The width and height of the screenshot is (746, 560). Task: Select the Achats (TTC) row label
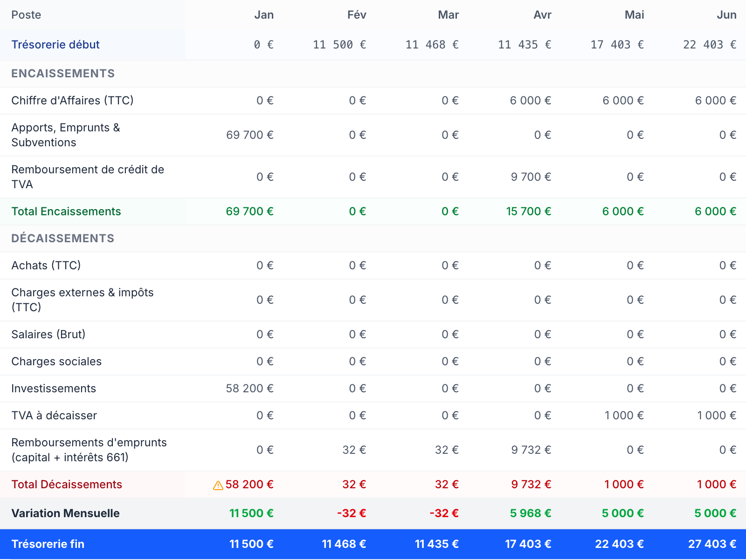[46, 266]
